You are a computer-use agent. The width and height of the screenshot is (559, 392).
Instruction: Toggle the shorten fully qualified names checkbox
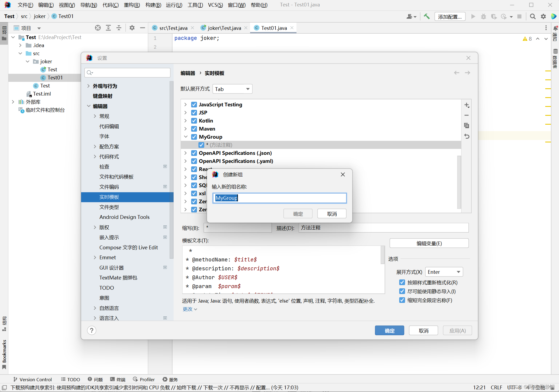click(402, 300)
